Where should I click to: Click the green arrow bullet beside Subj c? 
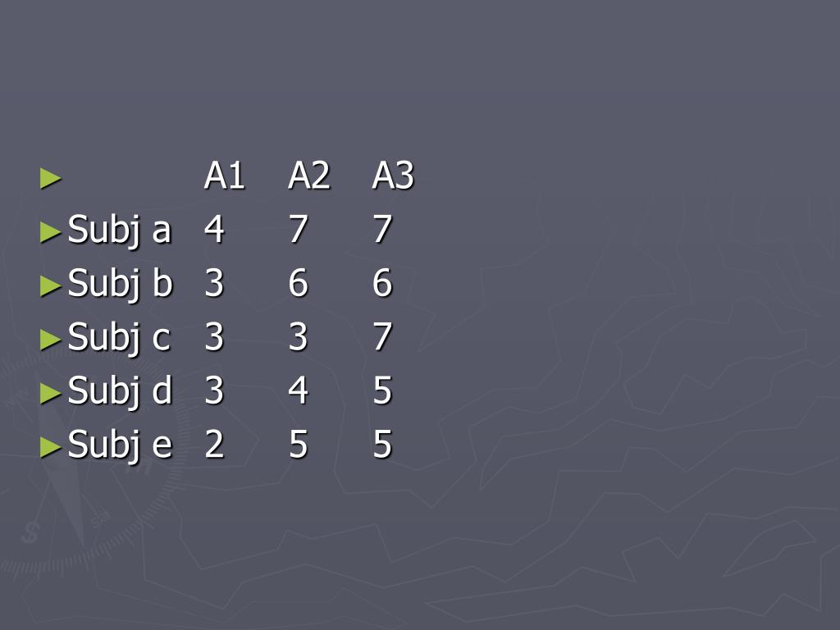point(51,340)
